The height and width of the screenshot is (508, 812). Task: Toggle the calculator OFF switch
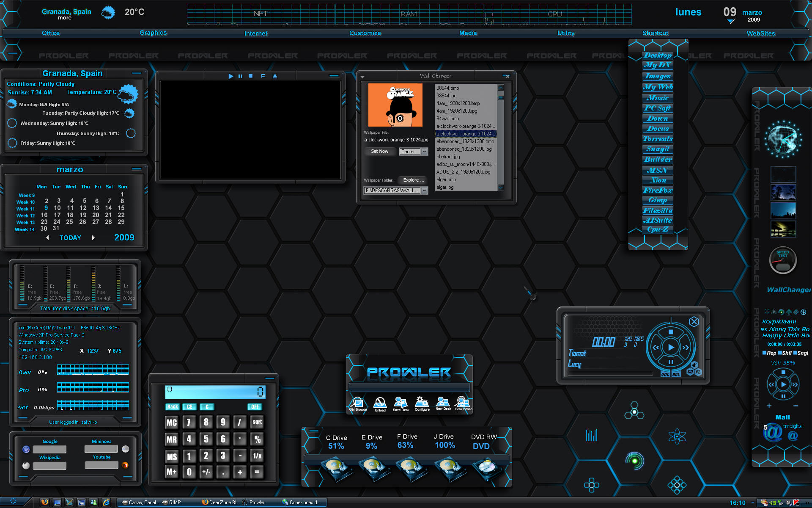coord(255,407)
